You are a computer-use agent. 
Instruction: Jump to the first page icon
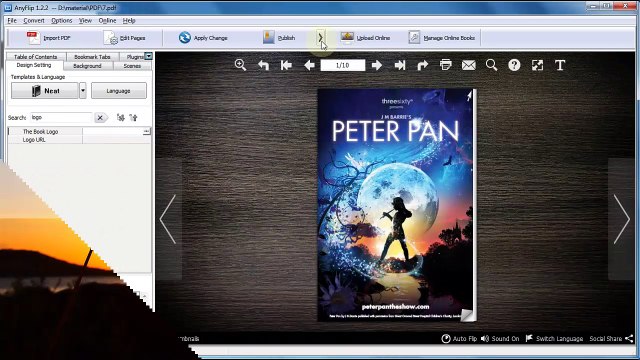pyautogui.click(x=286, y=65)
